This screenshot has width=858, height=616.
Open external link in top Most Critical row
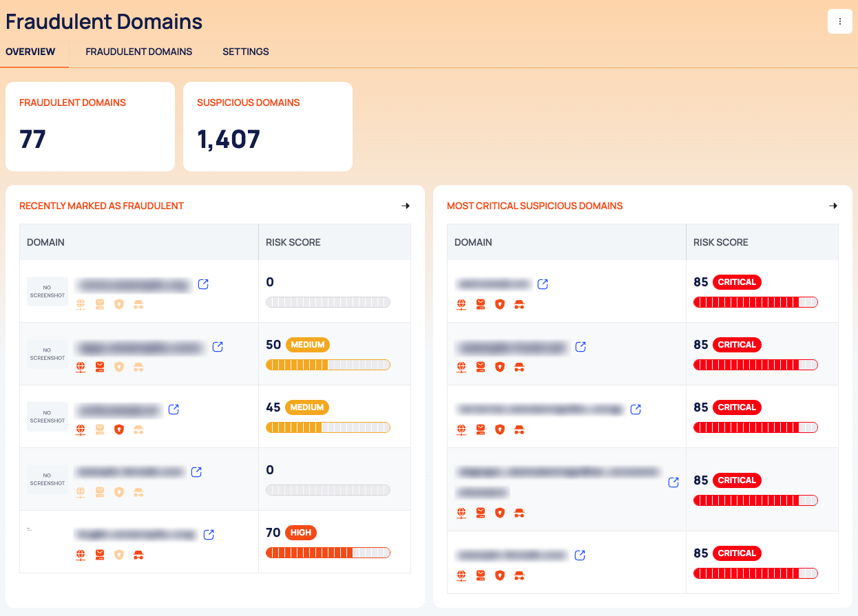tap(543, 284)
